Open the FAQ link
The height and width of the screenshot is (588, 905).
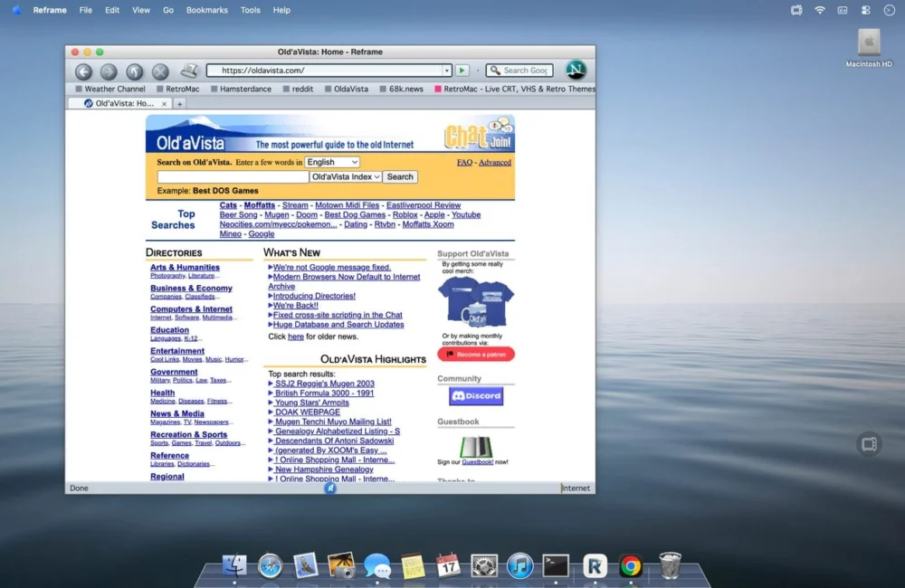point(464,163)
